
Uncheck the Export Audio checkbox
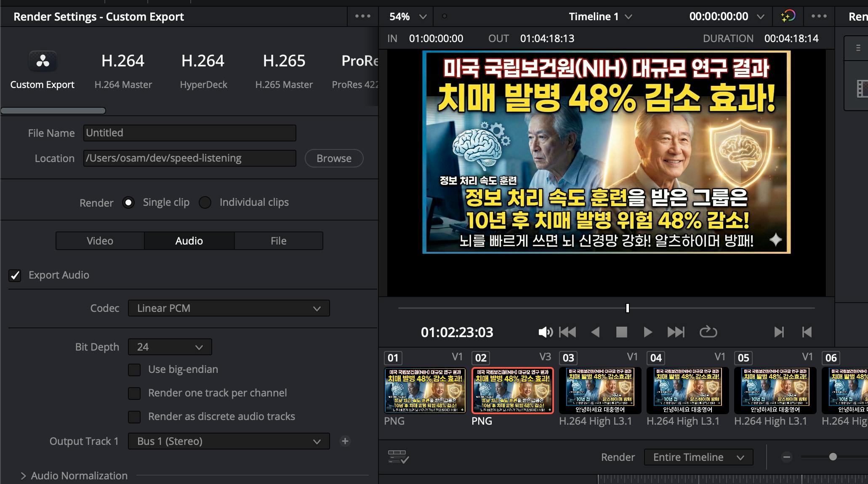pyautogui.click(x=15, y=275)
